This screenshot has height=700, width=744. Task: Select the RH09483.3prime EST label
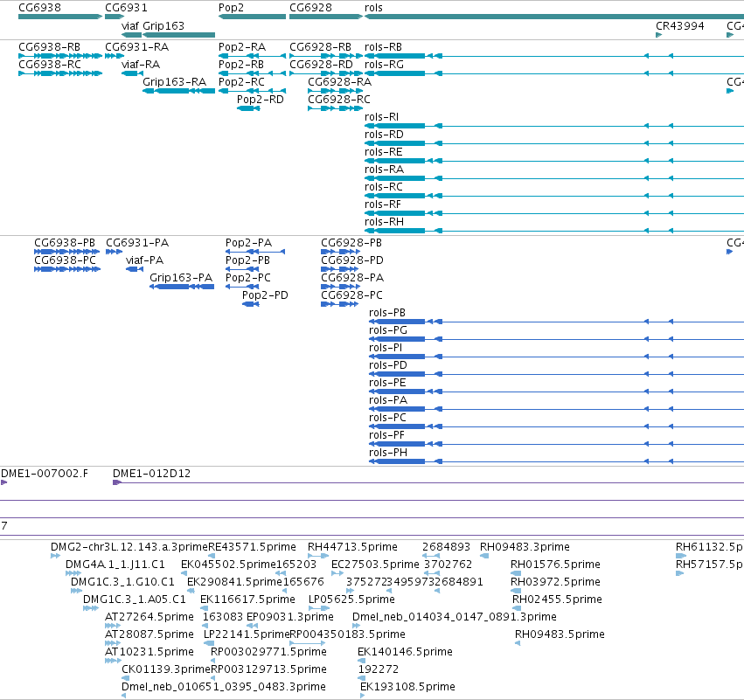[525, 547]
